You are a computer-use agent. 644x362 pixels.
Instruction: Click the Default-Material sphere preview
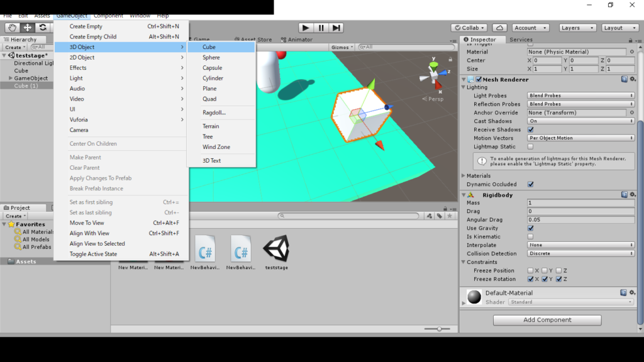click(474, 297)
